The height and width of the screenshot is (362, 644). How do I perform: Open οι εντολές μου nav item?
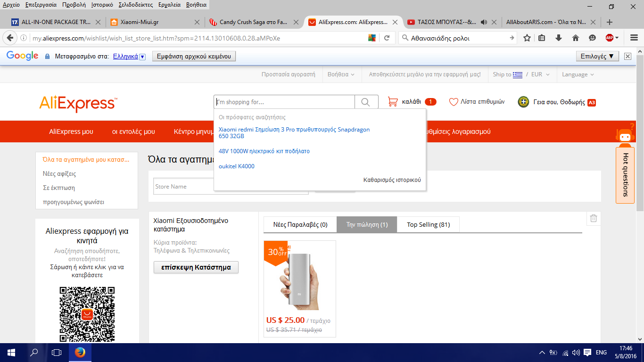[x=133, y=132]
